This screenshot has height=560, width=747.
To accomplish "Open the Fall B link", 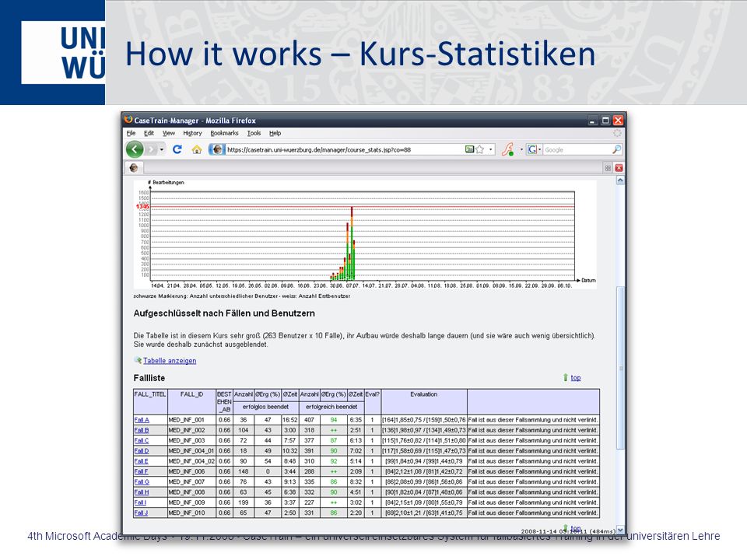I will pyautogui.click(x=142, y=430).
